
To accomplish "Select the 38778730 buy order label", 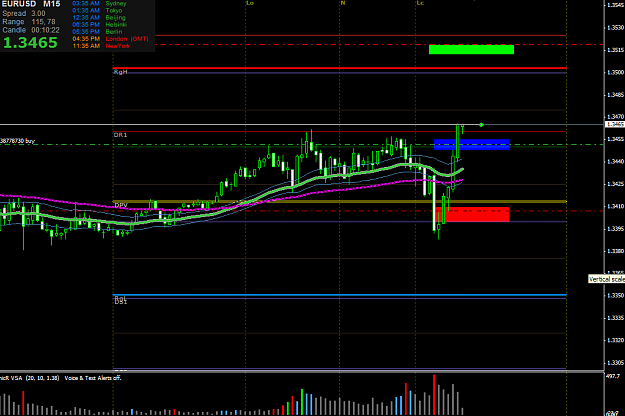I will [18, 141].
